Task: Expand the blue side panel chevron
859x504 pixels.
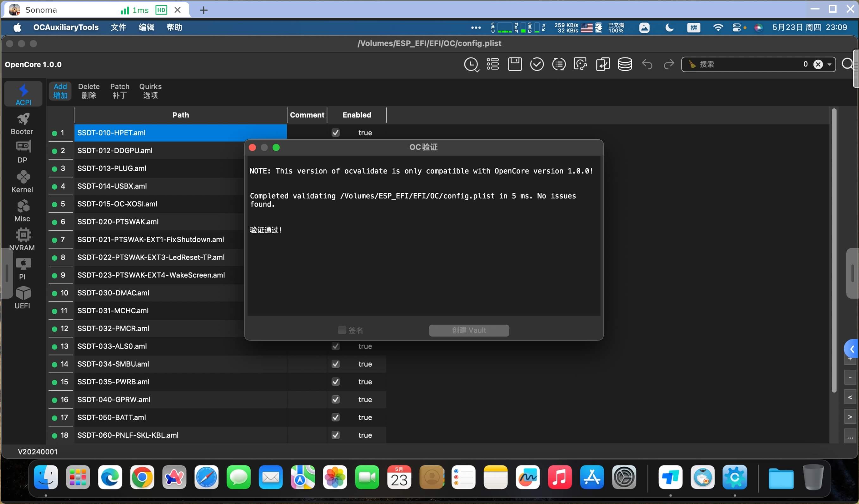Action: pos(851,349)
